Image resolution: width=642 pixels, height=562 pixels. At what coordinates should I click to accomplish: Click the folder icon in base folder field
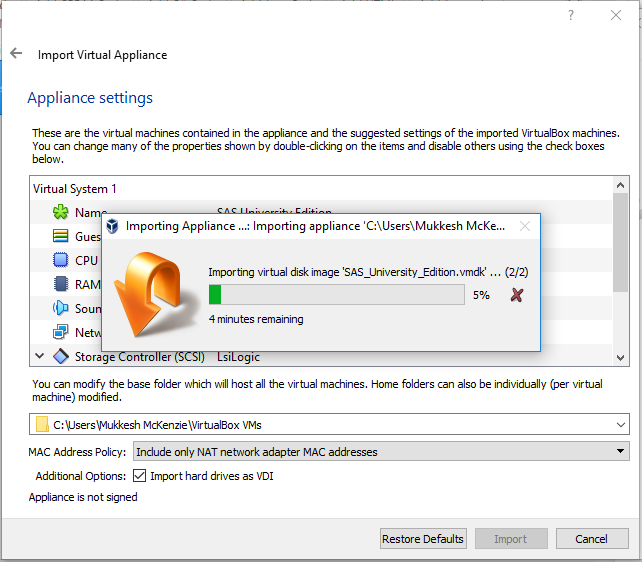tap(42, 424)
